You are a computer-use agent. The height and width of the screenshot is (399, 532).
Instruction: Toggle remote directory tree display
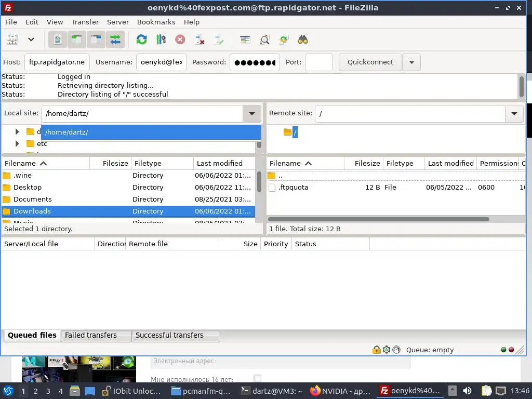96,39
